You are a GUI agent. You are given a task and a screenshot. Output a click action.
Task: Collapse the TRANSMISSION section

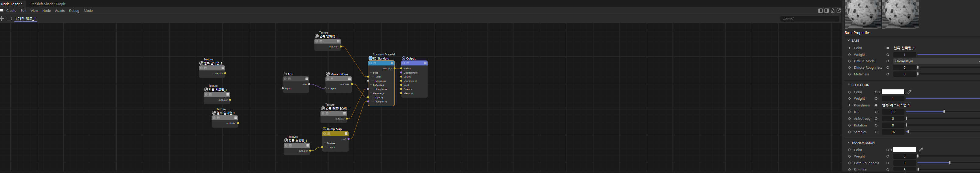click(849, 143)
